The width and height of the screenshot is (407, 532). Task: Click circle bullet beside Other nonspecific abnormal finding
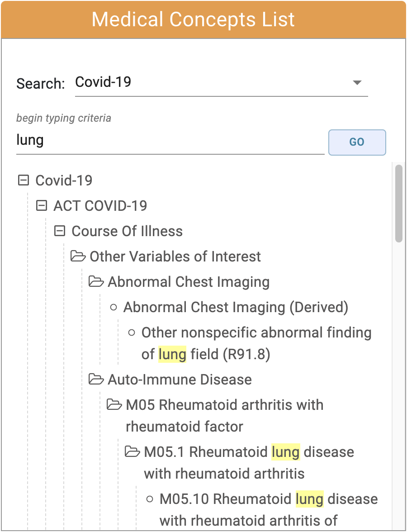132,332
